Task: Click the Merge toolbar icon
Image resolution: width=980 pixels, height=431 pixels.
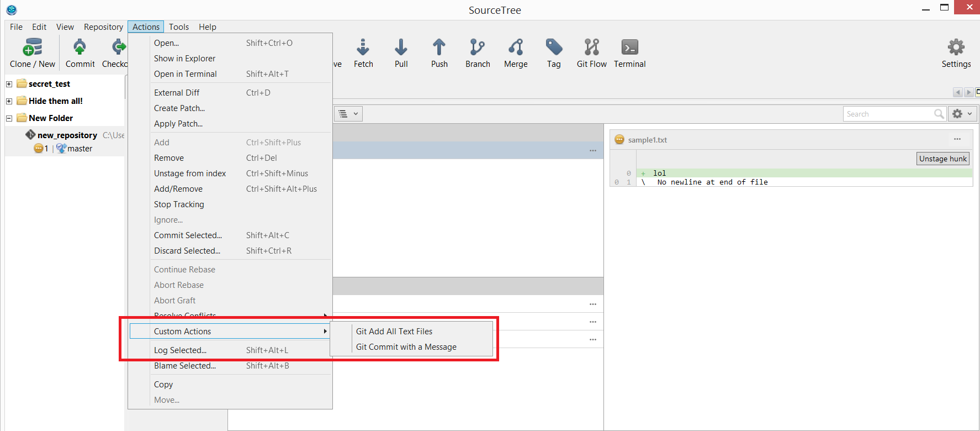Action: (x=516, y=48)
